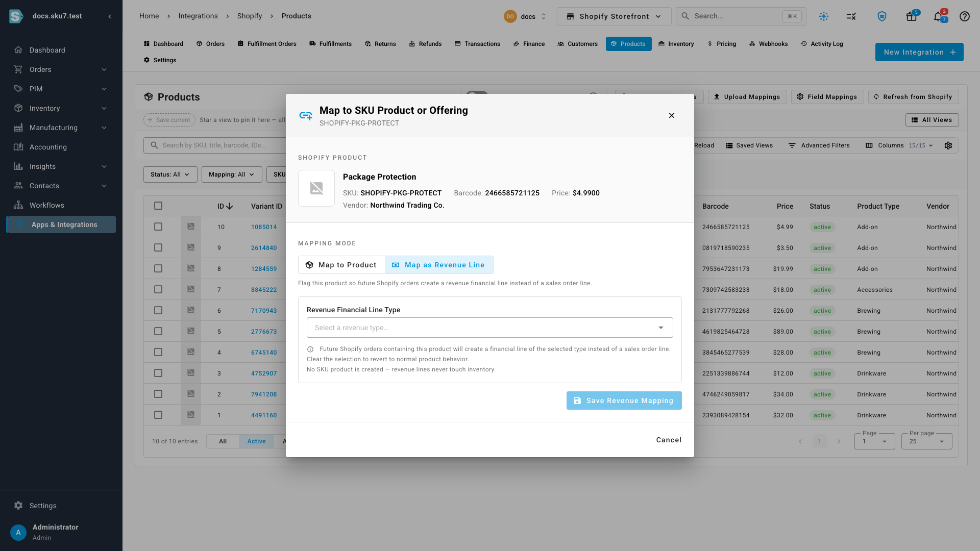Go to the Integrations breadcrumb
Screen dimensions: 980x551
click(198, 16)
